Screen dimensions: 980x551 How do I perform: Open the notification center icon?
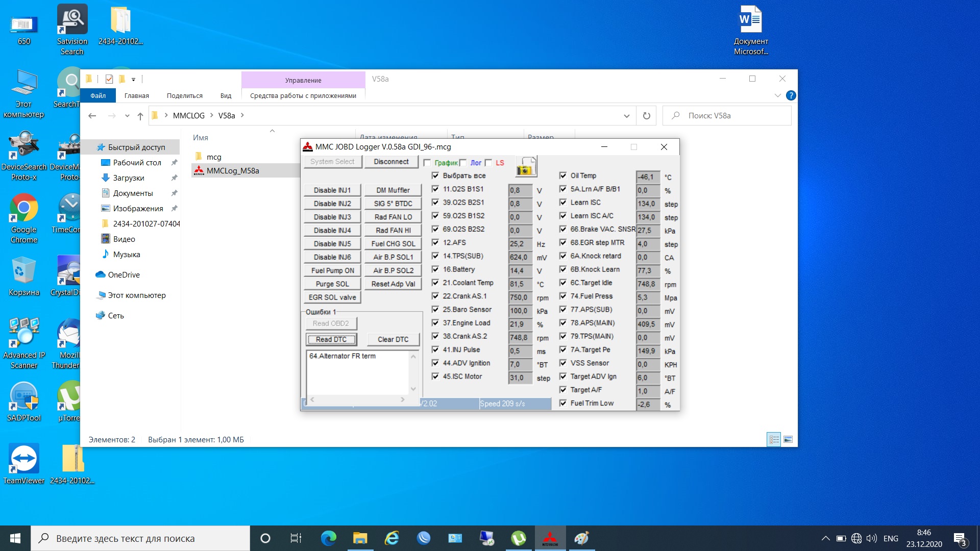tap(960, 539)
